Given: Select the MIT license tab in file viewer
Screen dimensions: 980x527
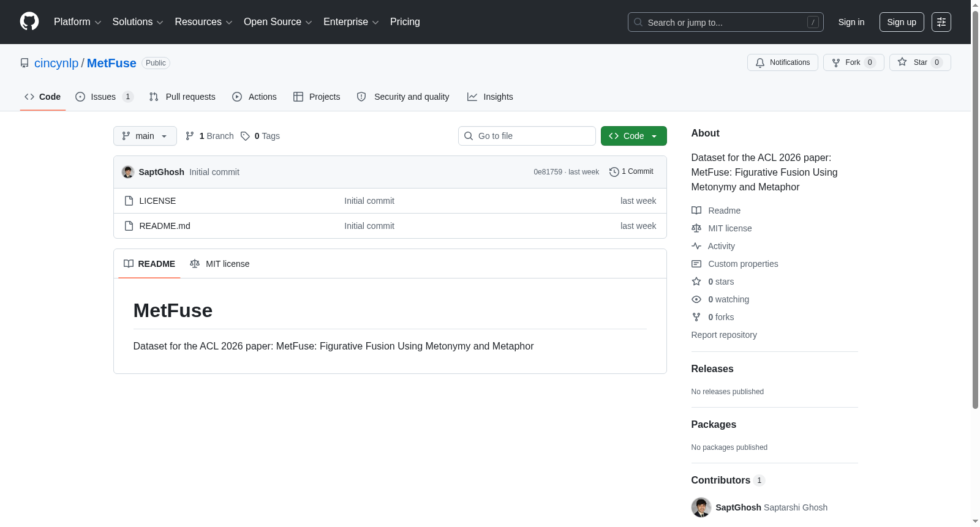Looking at the screenshot, I should point(220,264).
